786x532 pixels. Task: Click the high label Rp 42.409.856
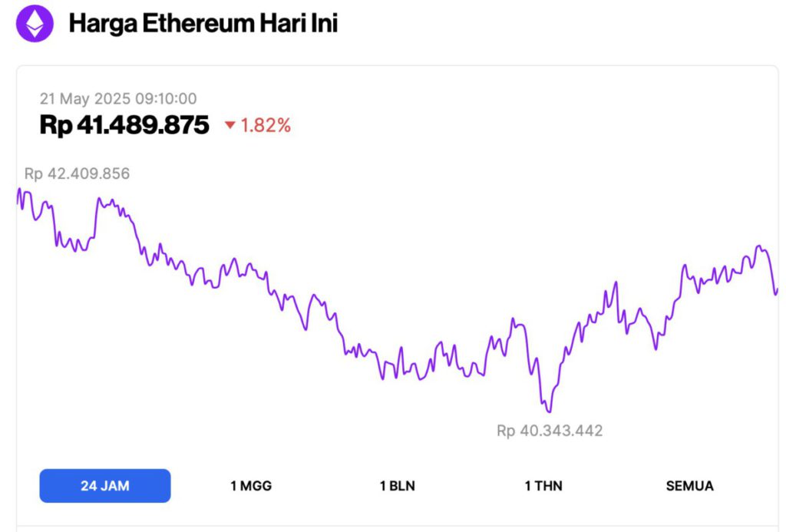click(77, 173)
